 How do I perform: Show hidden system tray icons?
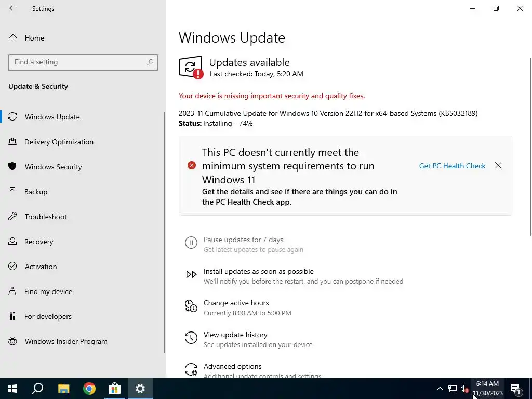(x=440, y=389)
